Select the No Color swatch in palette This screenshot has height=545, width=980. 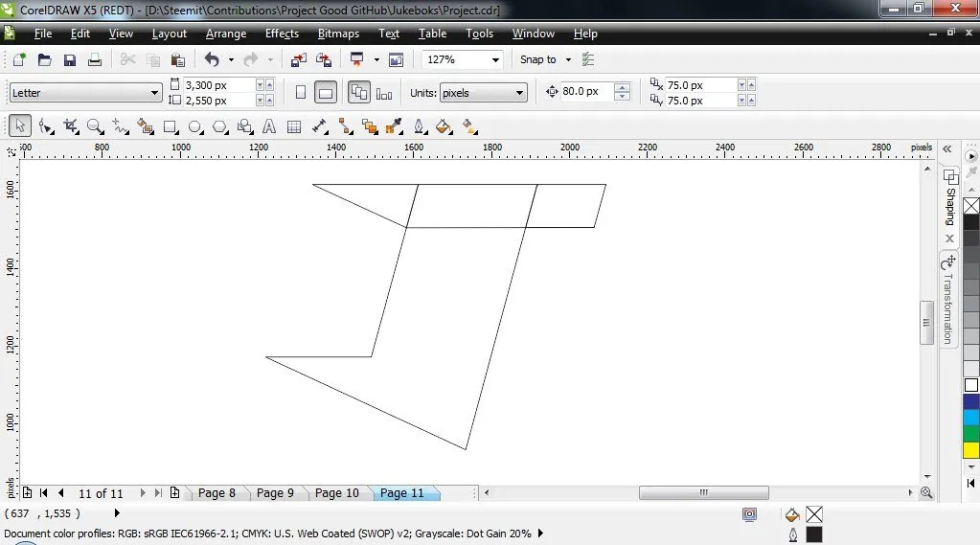971,206
